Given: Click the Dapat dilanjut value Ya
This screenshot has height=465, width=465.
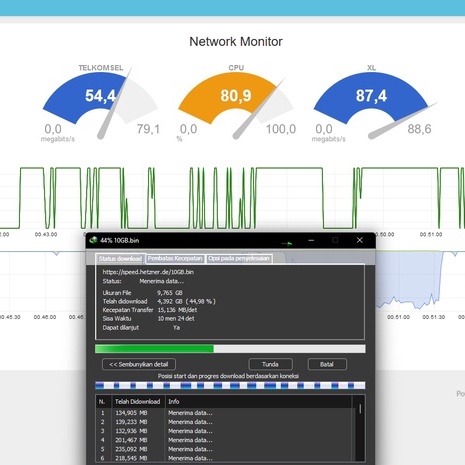Looking at the screenshot, I should point(176,328).
